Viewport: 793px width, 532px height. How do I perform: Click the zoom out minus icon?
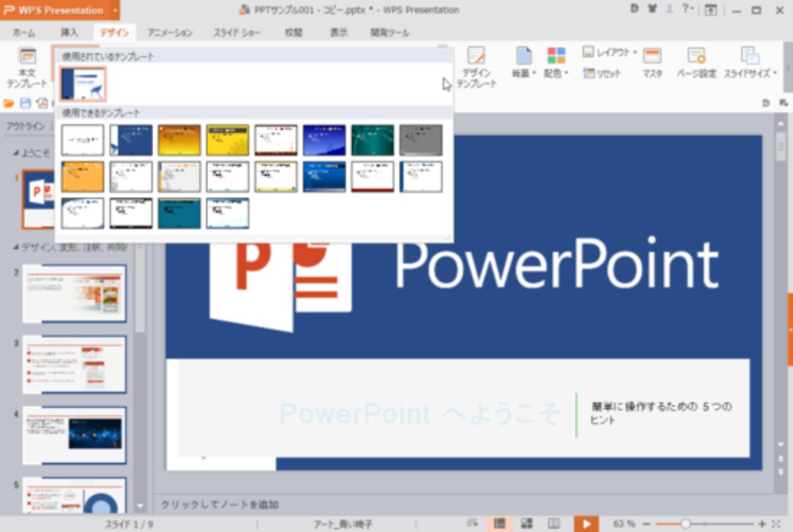646,523
